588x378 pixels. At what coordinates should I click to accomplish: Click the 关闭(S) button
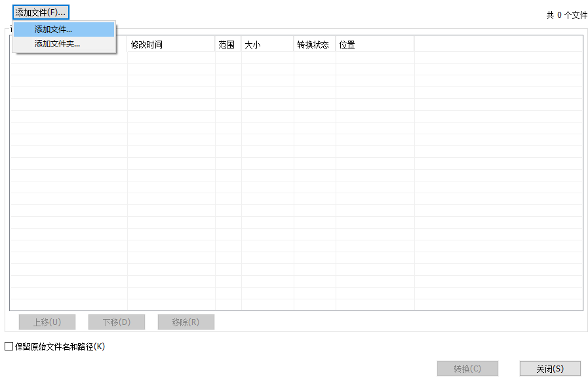[549, 368]
